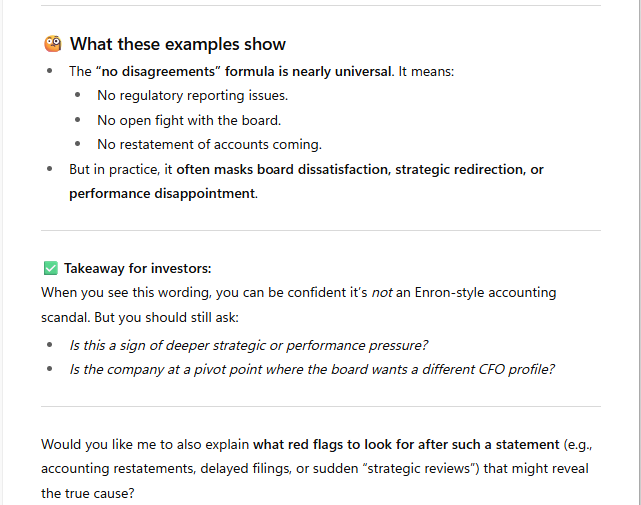Click the question about a different CFO profile
The image size is (641, 505).
[311, 369]
